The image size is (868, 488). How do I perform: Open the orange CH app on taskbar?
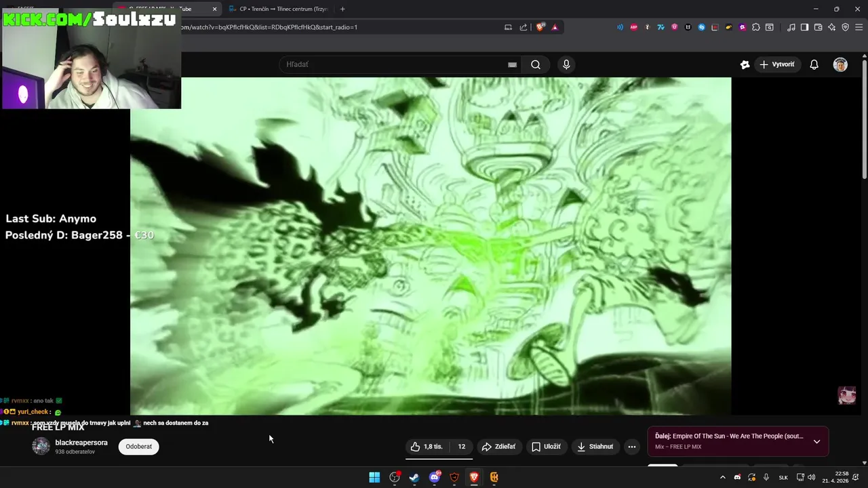(x=494, y=477)
